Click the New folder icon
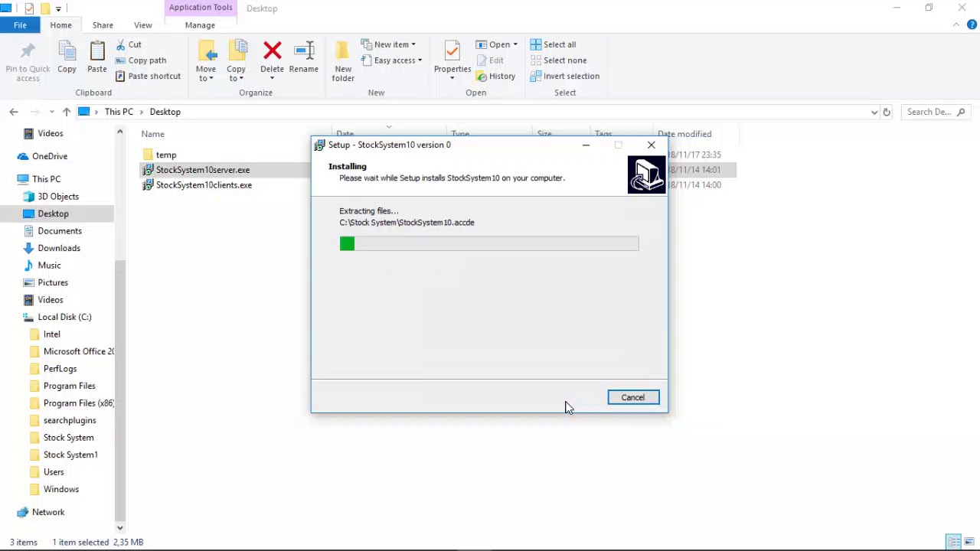 click(x=343, y=51)
